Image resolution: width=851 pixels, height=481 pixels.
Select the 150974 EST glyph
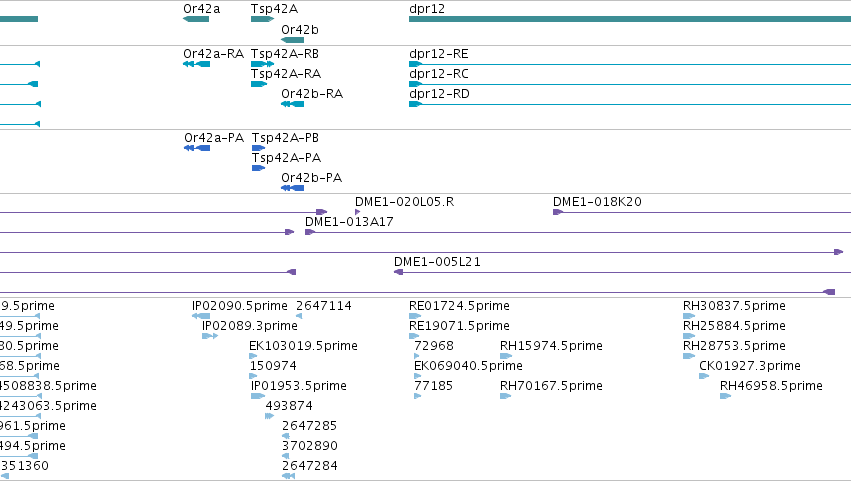253,376
